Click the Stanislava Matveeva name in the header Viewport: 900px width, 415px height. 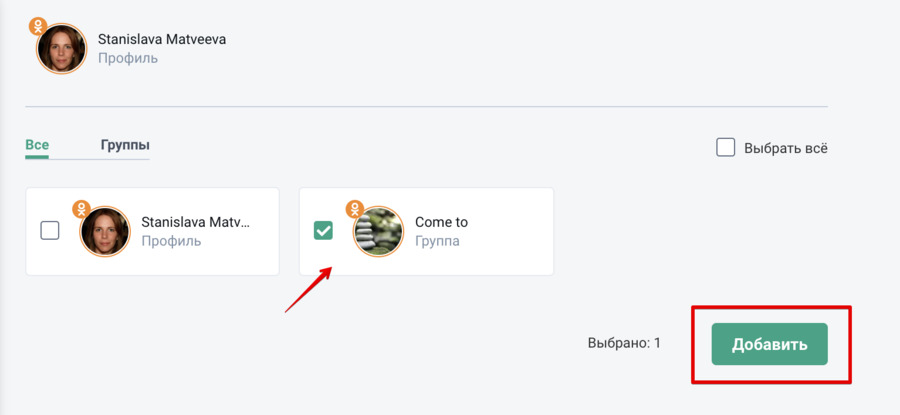click(x=162, y=39)
